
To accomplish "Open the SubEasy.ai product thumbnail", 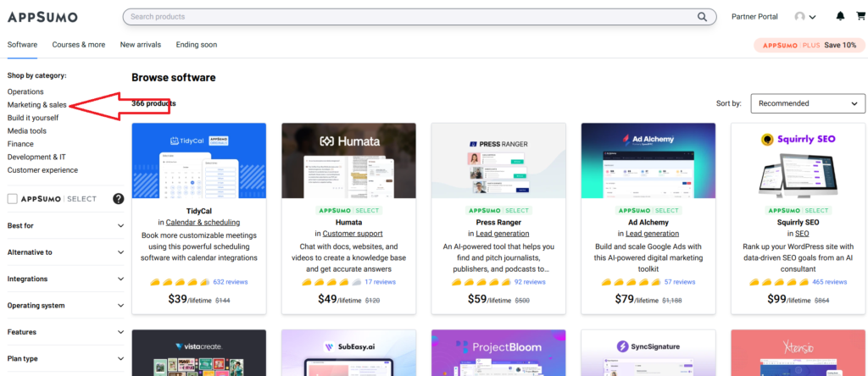I will coord(348,353).
